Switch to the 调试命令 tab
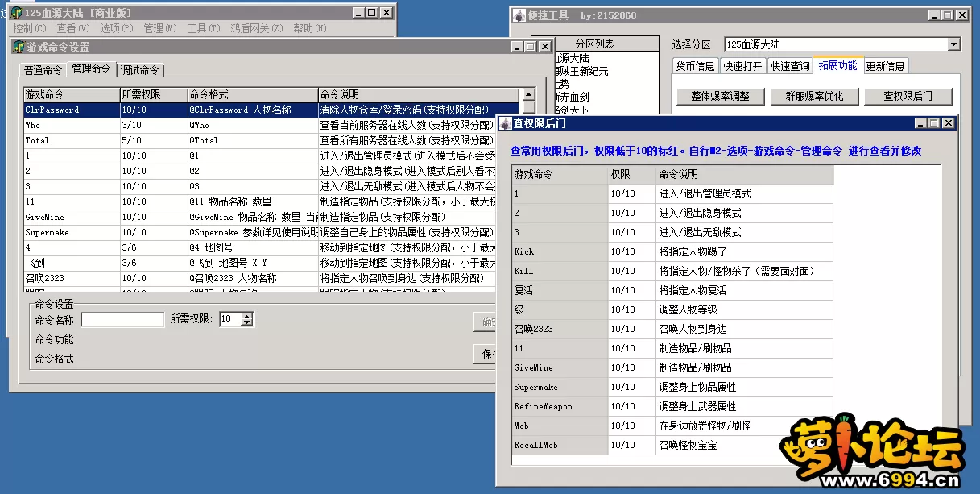Viewport: 980px width, 494px height. coord(140,70)
